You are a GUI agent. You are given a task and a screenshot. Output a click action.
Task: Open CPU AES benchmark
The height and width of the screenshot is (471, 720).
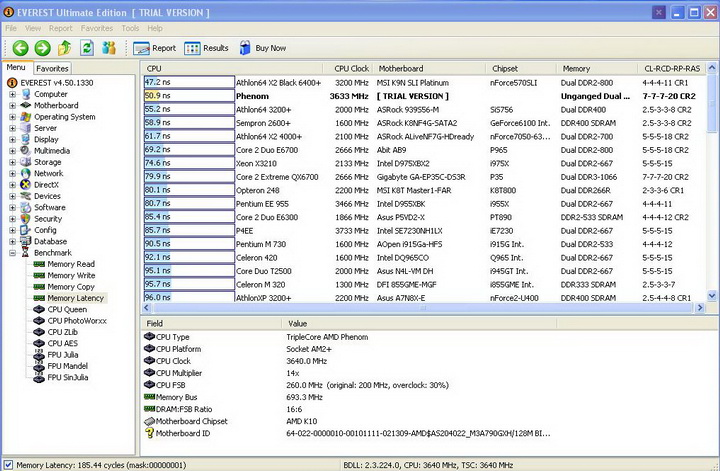point(56,343)
